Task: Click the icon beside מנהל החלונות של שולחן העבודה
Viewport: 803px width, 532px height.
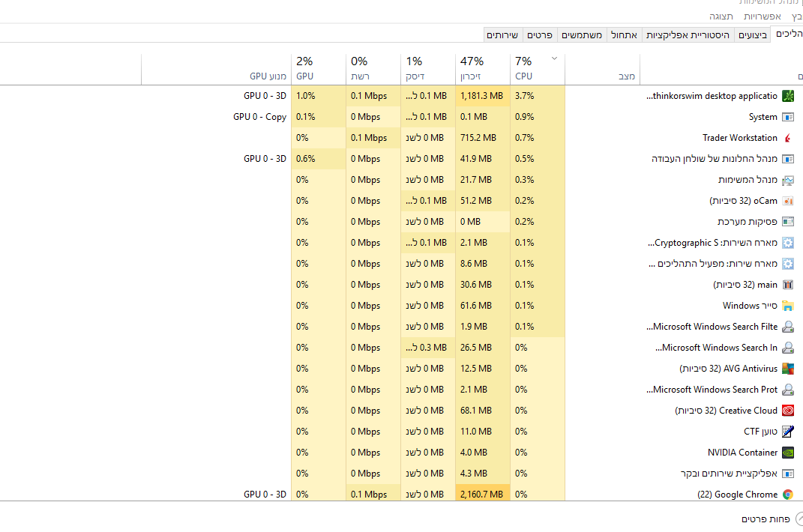Action: coord(788,159)
